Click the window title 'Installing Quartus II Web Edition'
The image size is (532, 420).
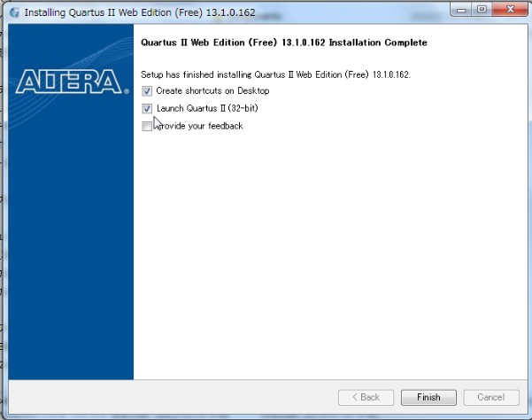click(x=140, y=12)
